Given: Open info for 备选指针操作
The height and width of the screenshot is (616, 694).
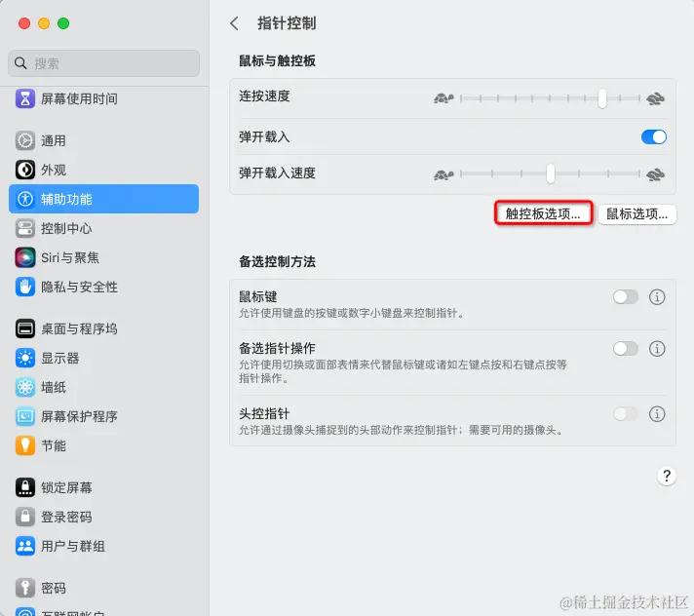Looking at the screenshot, I should click(657, 349).
